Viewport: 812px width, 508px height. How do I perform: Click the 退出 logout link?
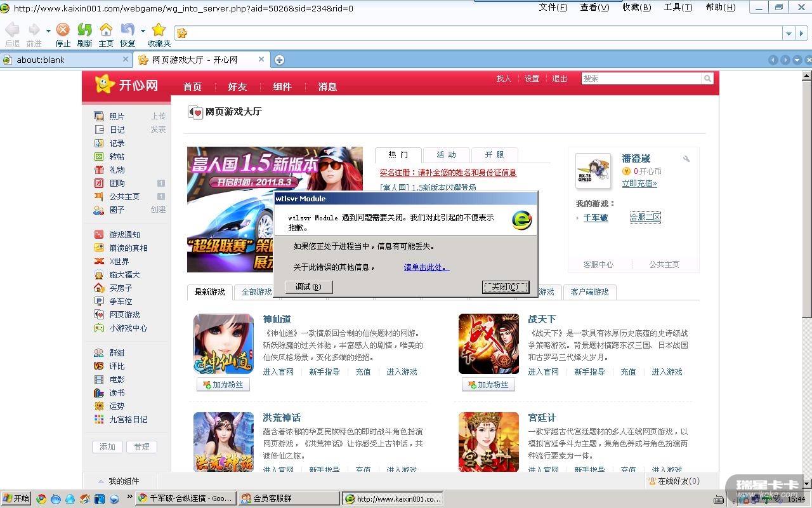(x=560, y=79)
